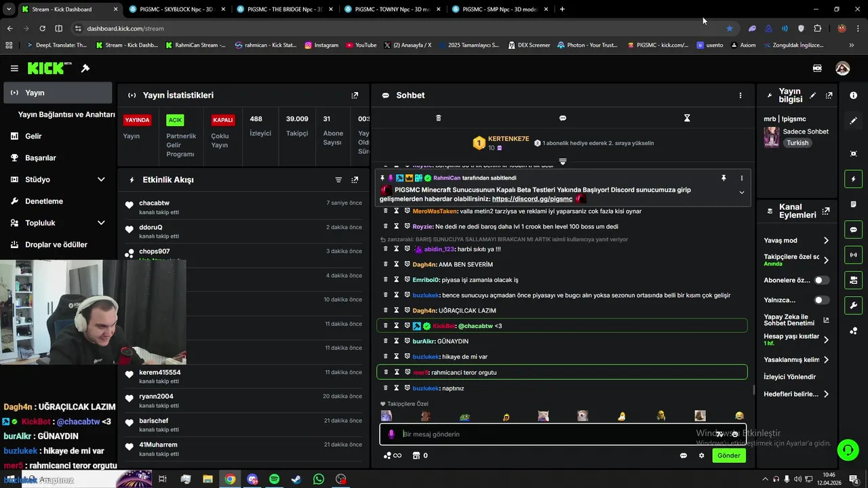Open Yayın Bağlantısı ve Anahtarı page
The height and width of the screenshot is (488, 868).
tap(66, 115)
